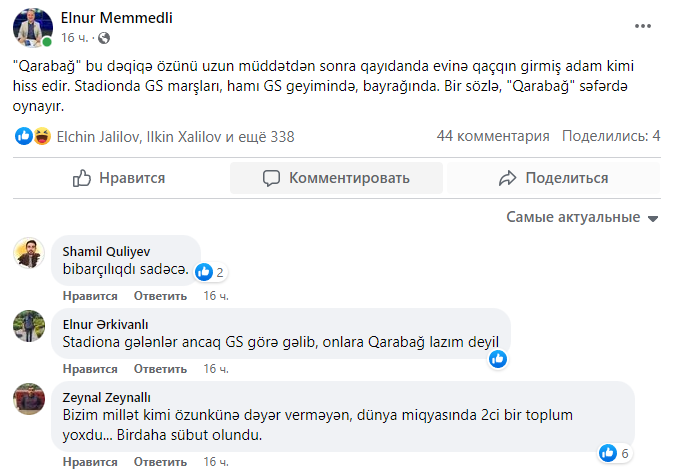Click the thumbs-up icon in Нравится button
Screen dimensions: 673x472
[x=82, y=178]
